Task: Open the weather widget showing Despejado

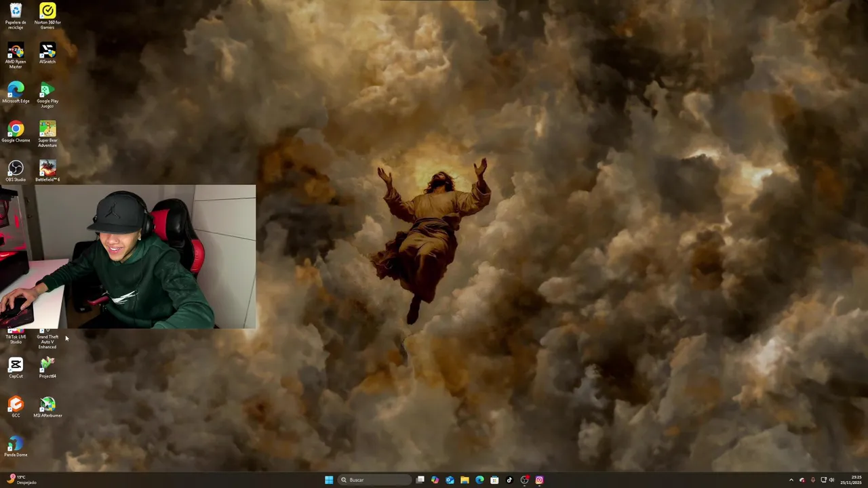Action: click(x=22, y=480)
